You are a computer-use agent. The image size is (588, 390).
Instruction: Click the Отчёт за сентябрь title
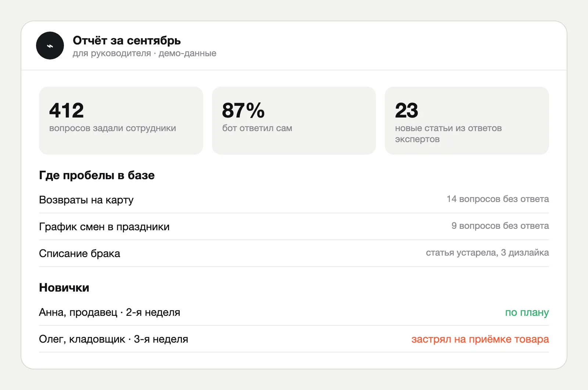pyautogui.click(x=127, y=40)
